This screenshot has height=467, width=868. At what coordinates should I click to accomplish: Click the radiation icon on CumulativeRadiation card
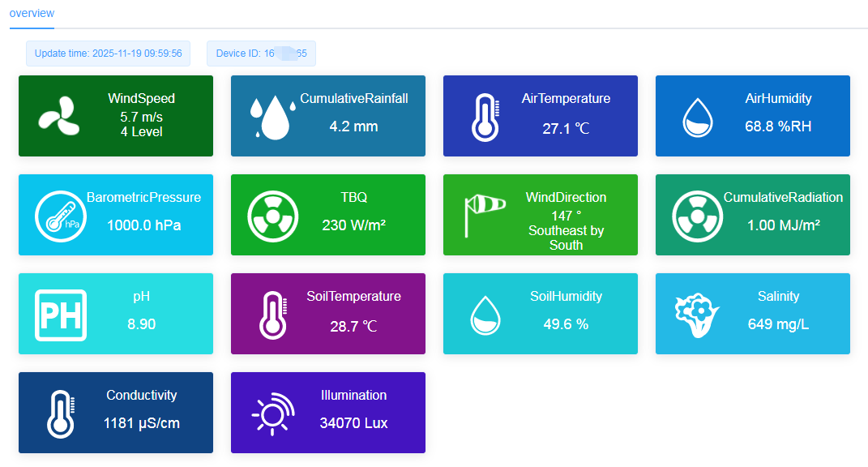click(696, 214)
